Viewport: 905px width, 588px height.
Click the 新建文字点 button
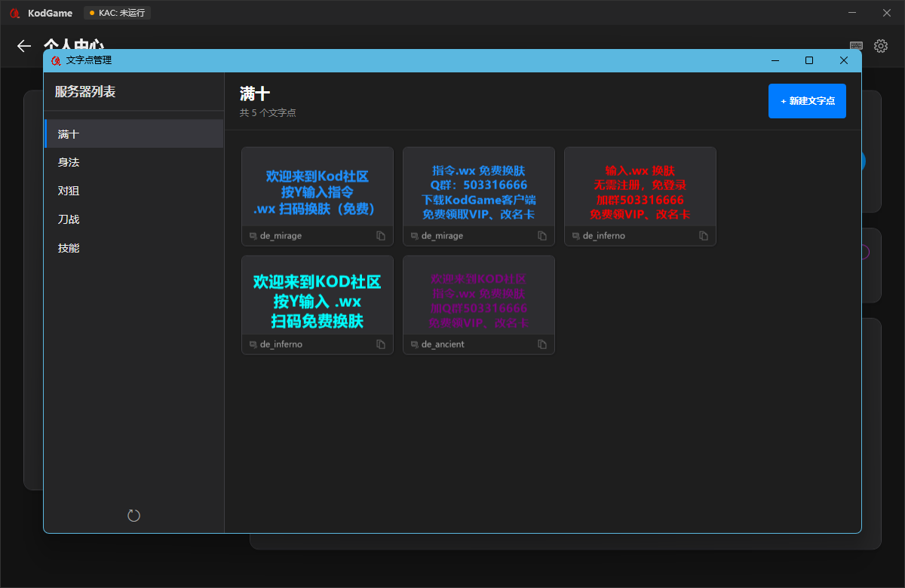point(807,101)
